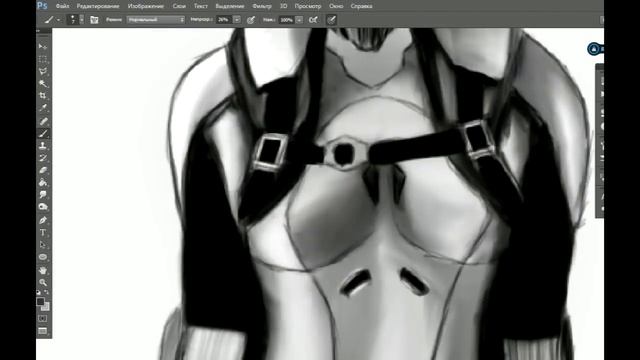Open the Фильтр menu
640x360 pixels.
262,6
